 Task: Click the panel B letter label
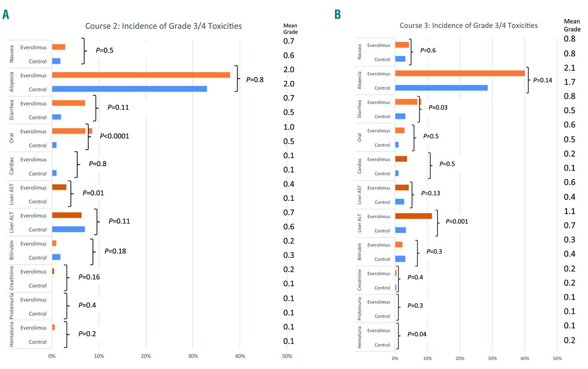pyautogui.click(x=338, y=15)
